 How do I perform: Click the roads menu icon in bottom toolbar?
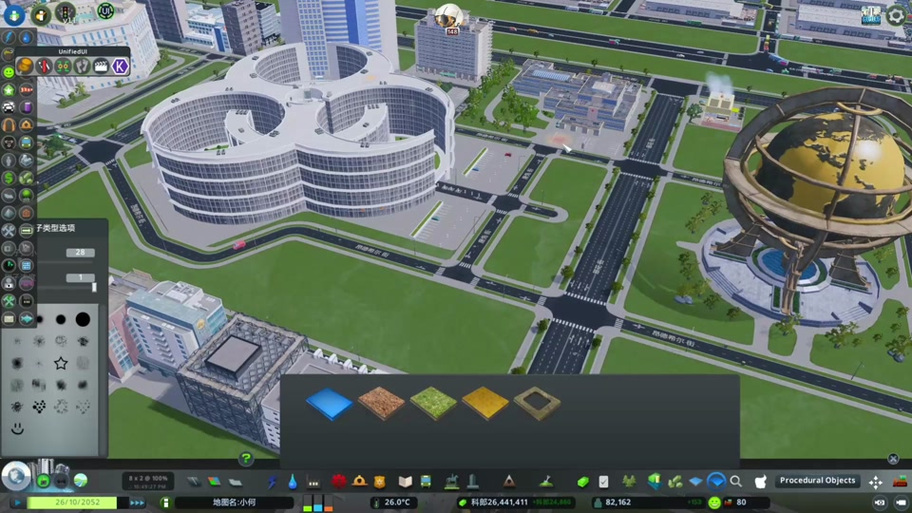click(x=193, y=482)
